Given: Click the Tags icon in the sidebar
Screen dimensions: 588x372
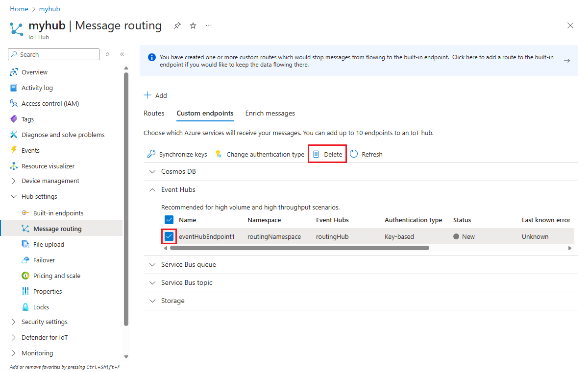Looking at the screenshot, I should (x=14, y=119).
